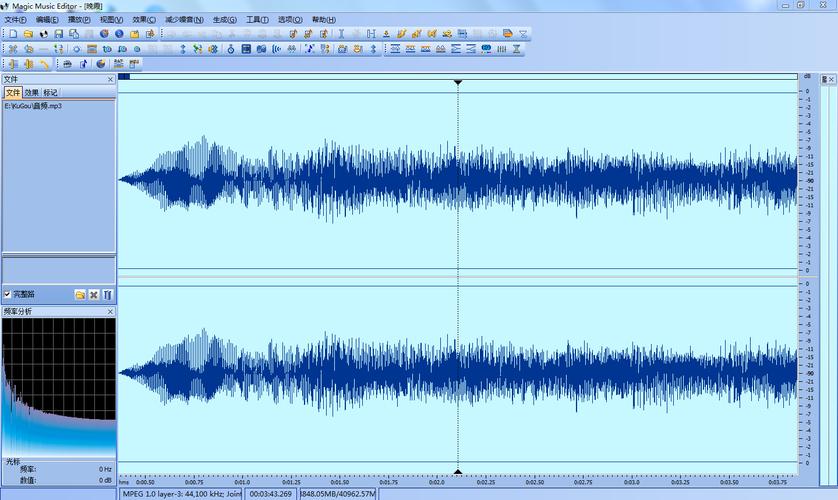Click the yellow folder with note icon
Screen dimensions: 838x500
coord(135,34)
